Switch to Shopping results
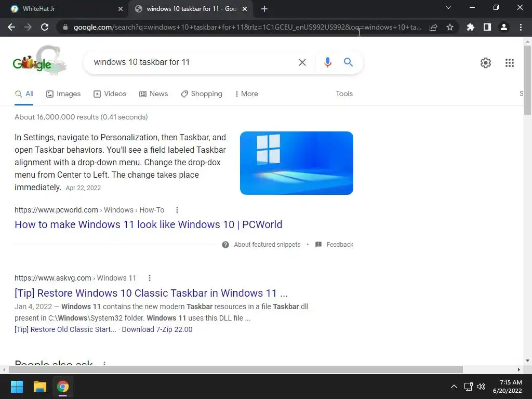 (x=202, y=94)
